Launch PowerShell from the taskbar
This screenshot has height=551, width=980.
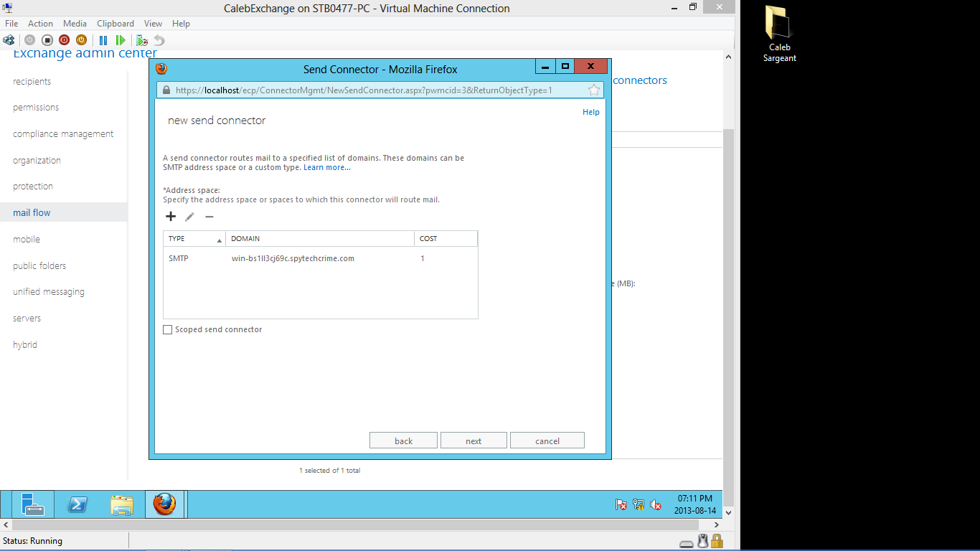77,504
